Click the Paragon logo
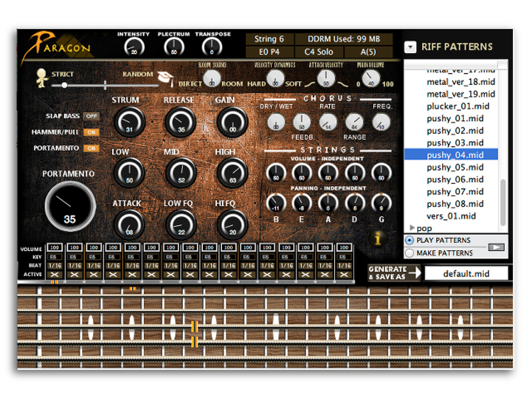The image size is (532, 399). tap(57, 47)
